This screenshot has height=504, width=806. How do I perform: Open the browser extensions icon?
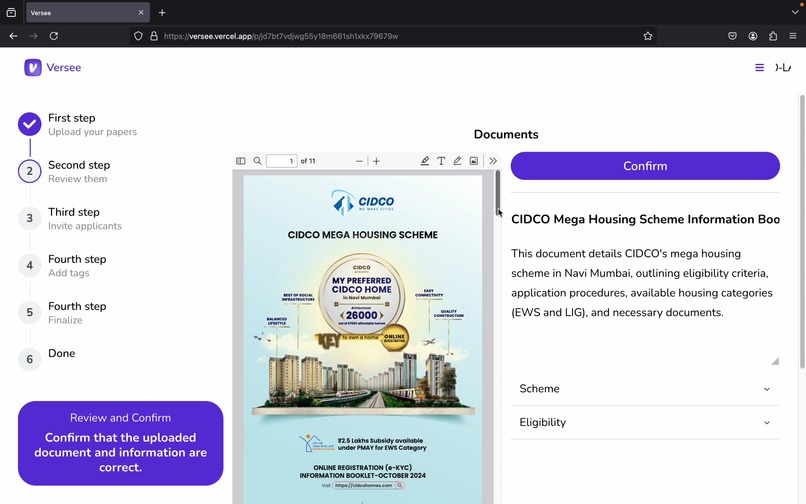pyautogui.click(x=773, y=36)
